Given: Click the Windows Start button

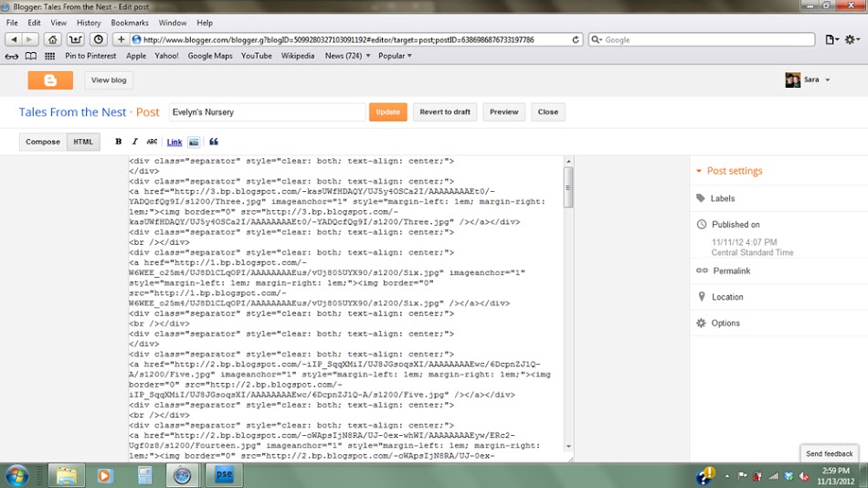Looking at the screenshot, I should pyautogui.click(x=16, y=476).
